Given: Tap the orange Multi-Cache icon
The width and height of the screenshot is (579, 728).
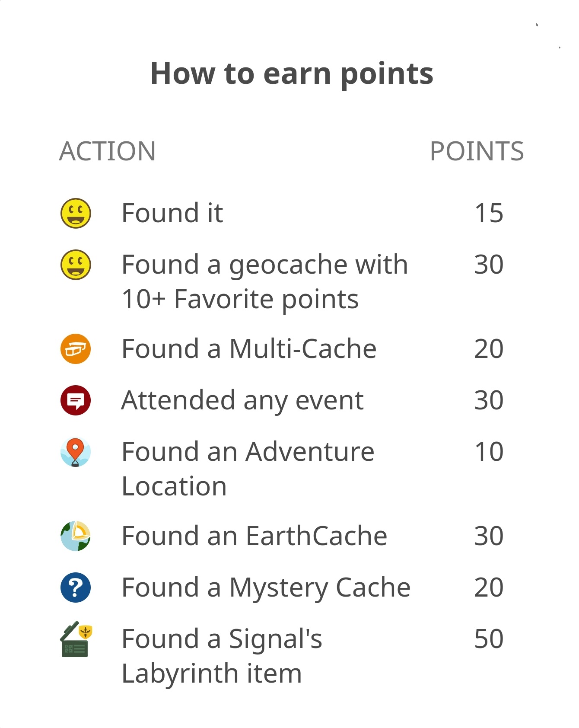Looking at the screenshot, I should point(76,349).
